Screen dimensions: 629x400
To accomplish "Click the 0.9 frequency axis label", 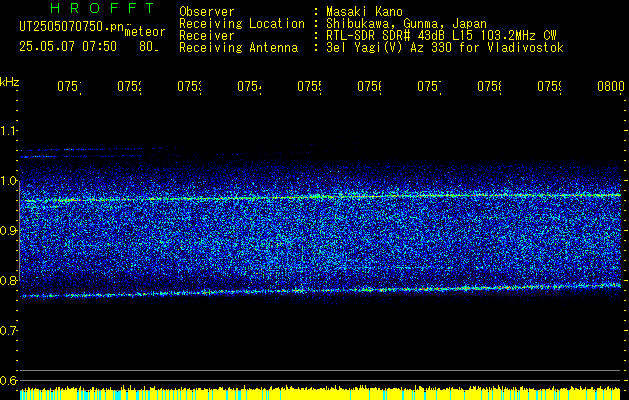I will tap(9, 231).
